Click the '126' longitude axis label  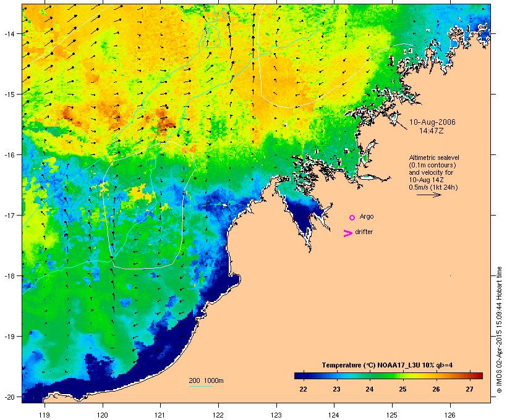click(449, 415)
